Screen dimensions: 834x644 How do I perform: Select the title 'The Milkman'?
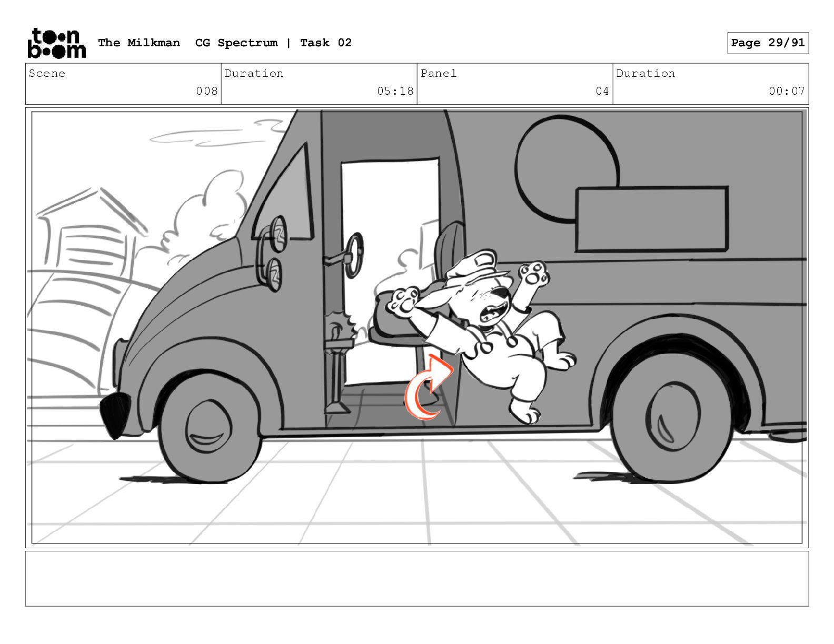pyautogui.click(x=139, y=43)
